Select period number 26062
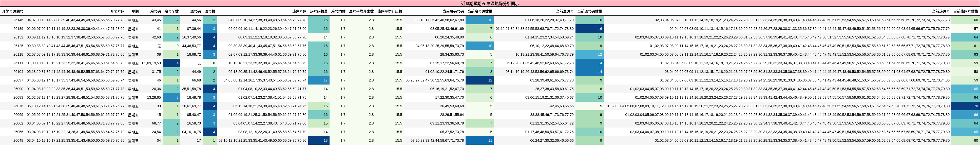980x145 pixels. 18,123
